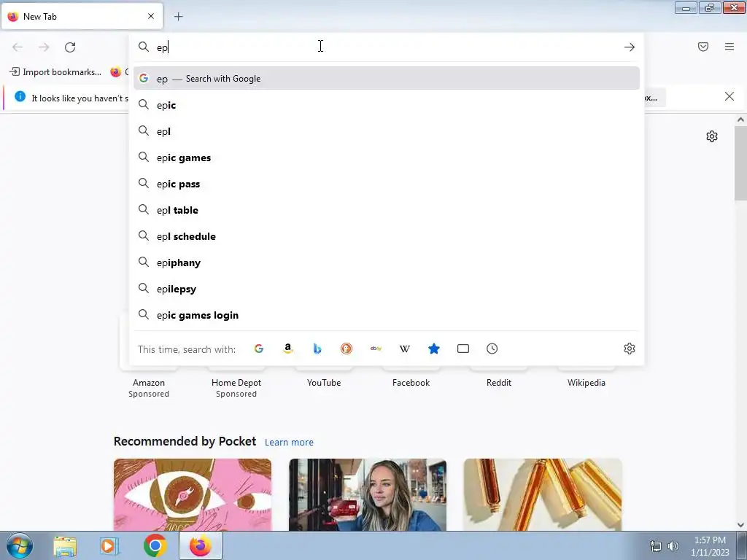This screenshot has width=747, height=560.
Task: Open clock and date in system tray
Action: 710,546
